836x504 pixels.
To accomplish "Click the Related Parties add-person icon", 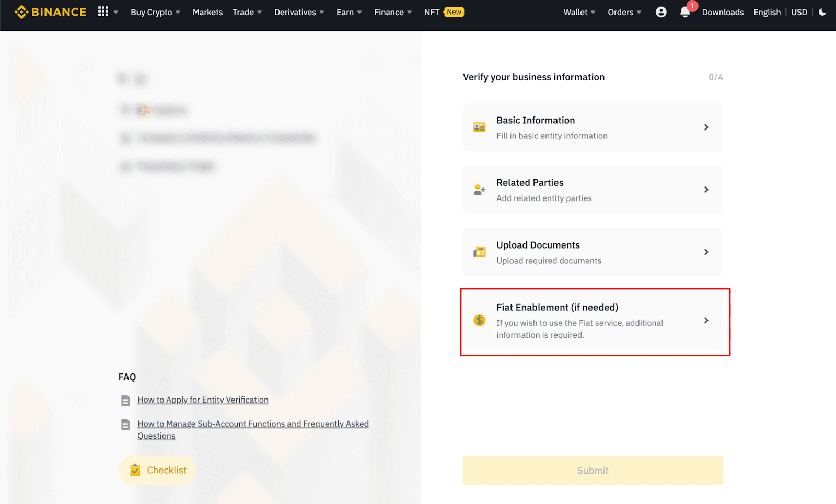I will click(480, 190).
